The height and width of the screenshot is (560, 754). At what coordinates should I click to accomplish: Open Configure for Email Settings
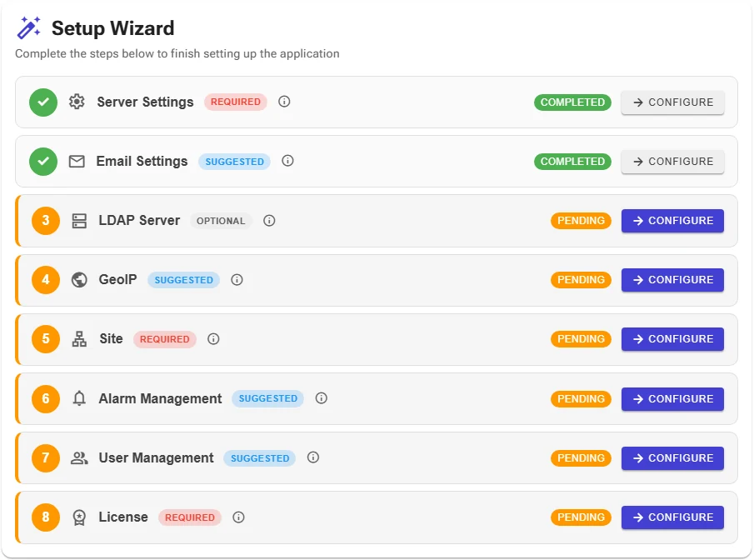(x=672, y=161)
